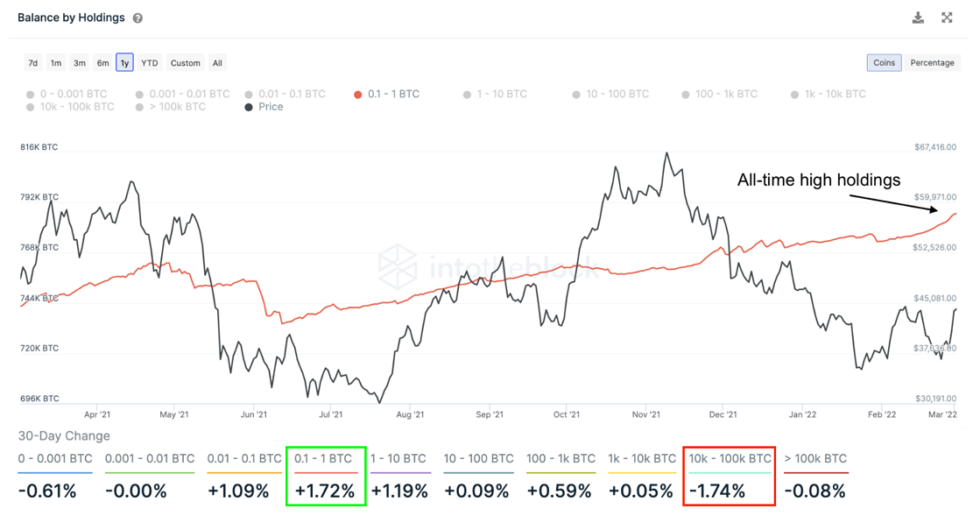The height and width of the screenshot is (516, 980).
Task: Open help tooltip beside Balance by Holdings
Action: click(x=137, y=18)
